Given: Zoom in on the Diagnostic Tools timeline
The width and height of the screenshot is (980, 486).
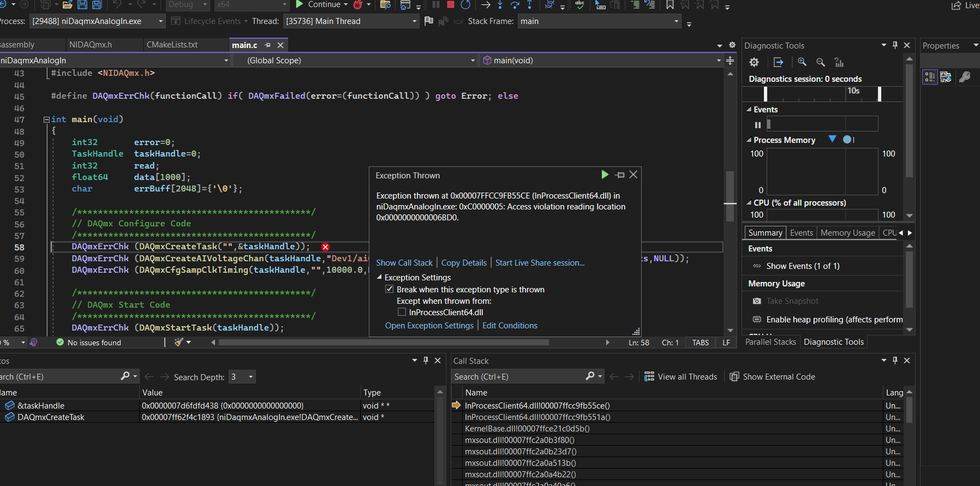Looking at the screenshot, I should [802, 62].
